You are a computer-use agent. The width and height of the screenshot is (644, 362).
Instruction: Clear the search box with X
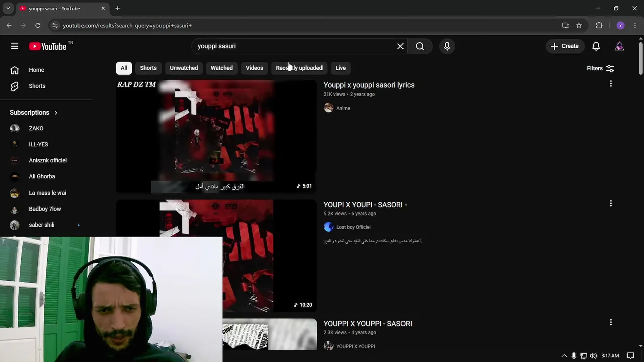pyautogui.click(x=400, y=46)
